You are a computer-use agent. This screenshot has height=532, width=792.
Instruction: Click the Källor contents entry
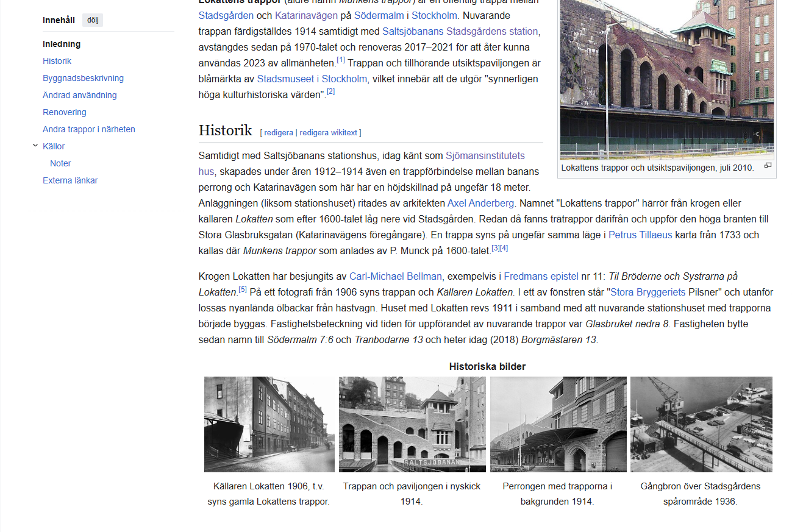[54, 146]
